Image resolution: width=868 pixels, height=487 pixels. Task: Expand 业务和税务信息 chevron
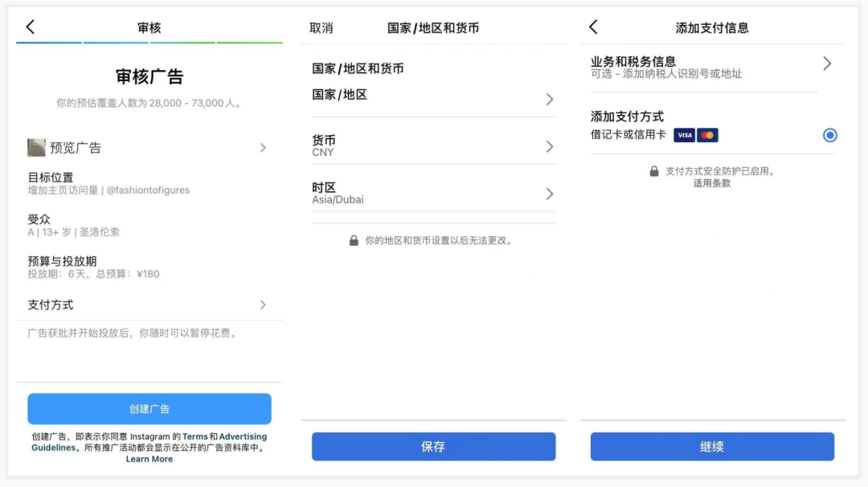pos(827,63)
